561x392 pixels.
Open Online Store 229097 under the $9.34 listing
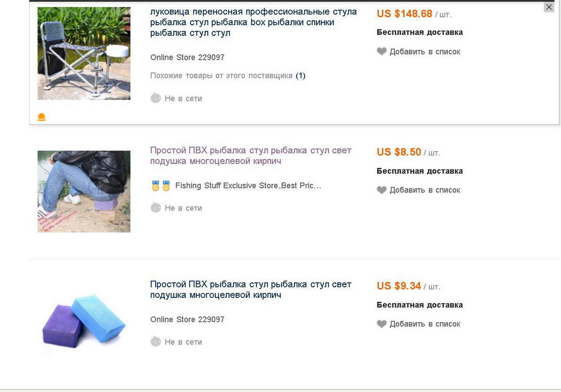(187, 319)
